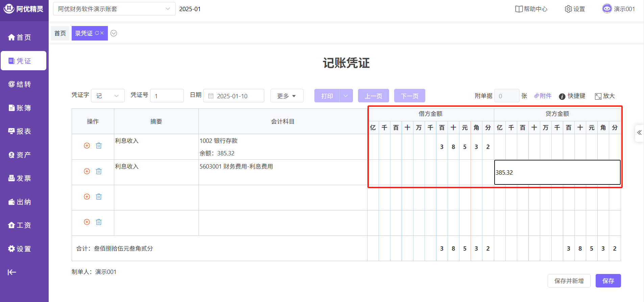The width and height of the screenshot is (644, 302).
Task: Switch to the 首页 tab
Action: 60,33
